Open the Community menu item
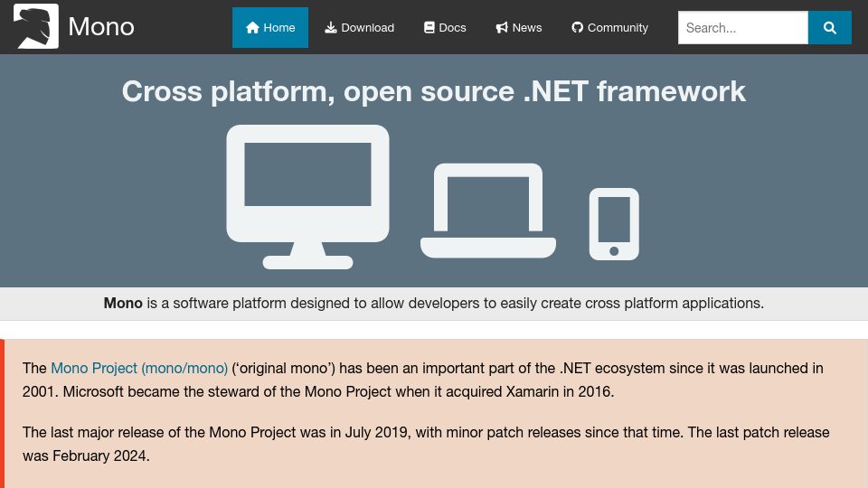 [609, 28]
